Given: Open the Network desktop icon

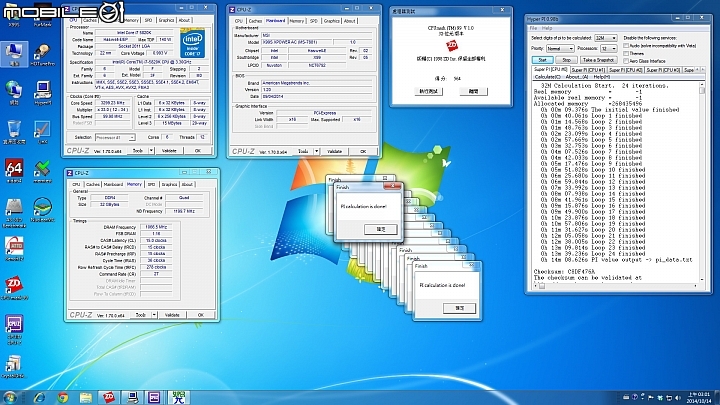Looking at the screenshot, I should coord(14,93).
